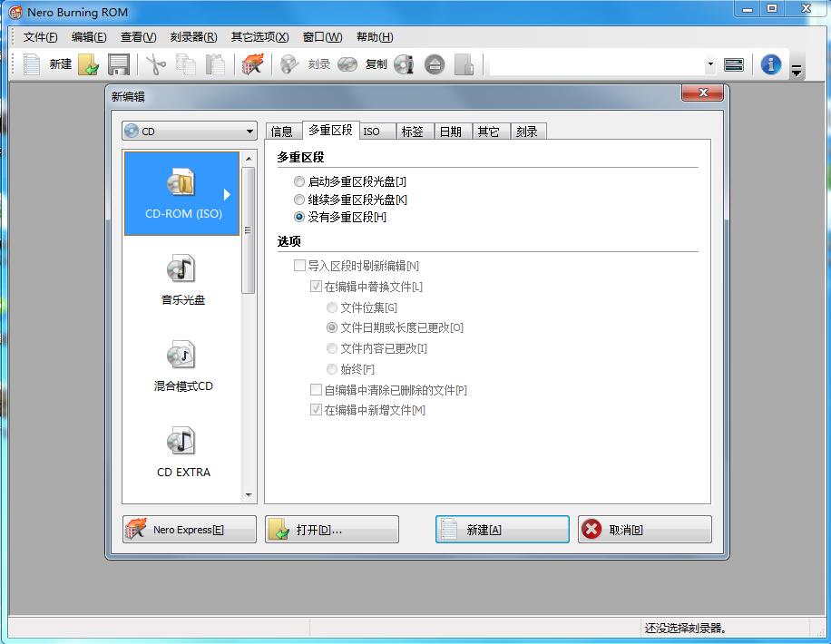Screen dimensions: 831x644
Task: Select the CD EXTRA compilation type
Action: click(182, 452)
